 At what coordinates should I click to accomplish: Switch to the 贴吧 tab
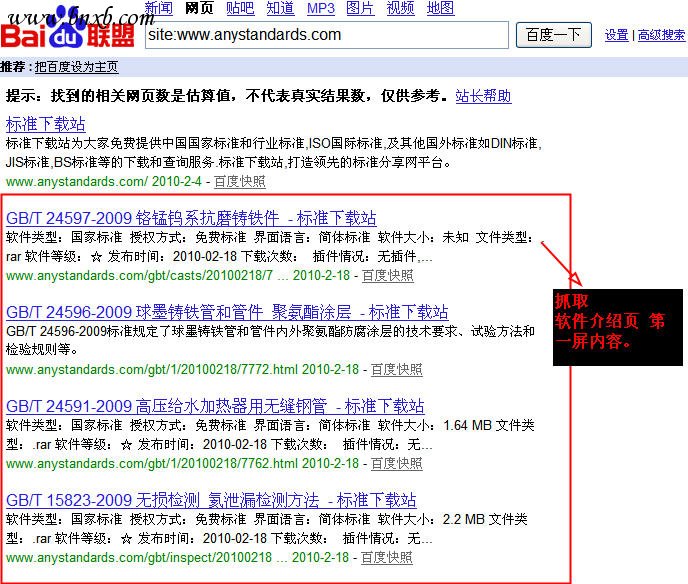[240, 8]
